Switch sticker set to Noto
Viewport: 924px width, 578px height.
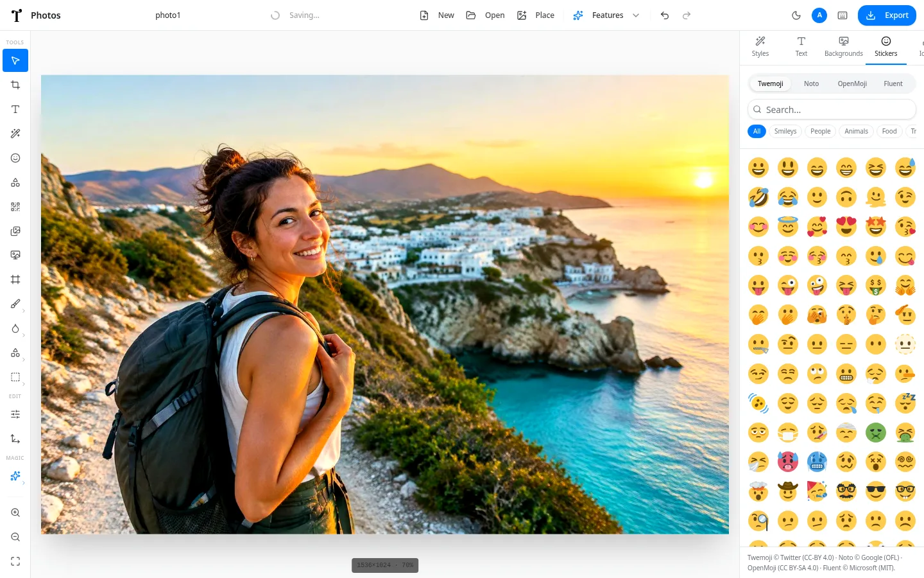[811, 83]
